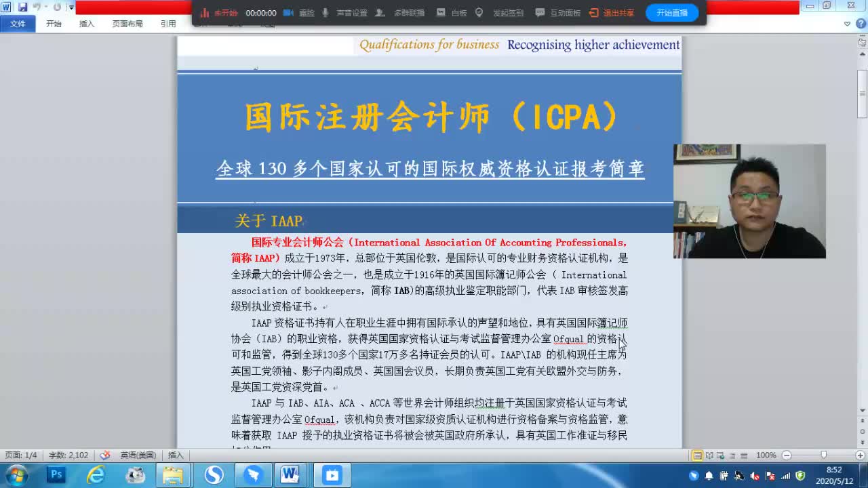Click the 英语(美国) language indicator
The width and height of the screenshot is (868, 488).
138,455
